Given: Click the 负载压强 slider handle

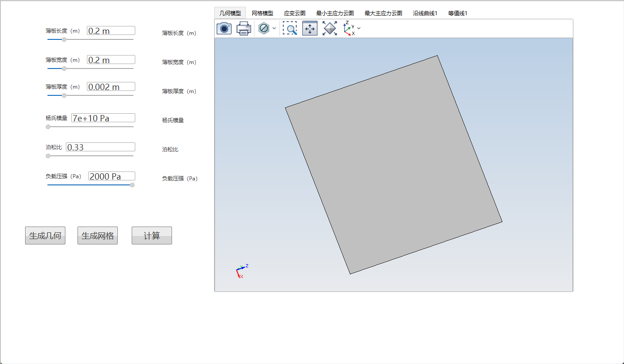Looking at the screenshot, I should (132, 185).
